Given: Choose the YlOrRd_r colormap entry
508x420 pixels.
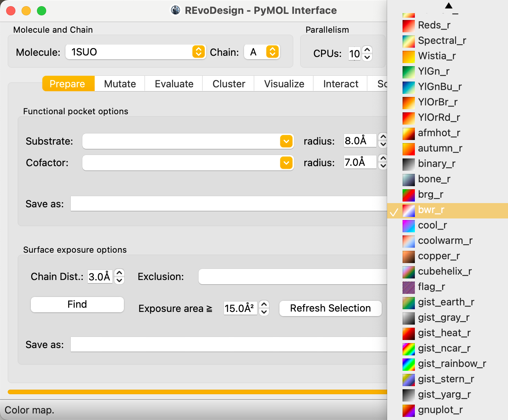Looking at the screenshot, I should 447,118.
